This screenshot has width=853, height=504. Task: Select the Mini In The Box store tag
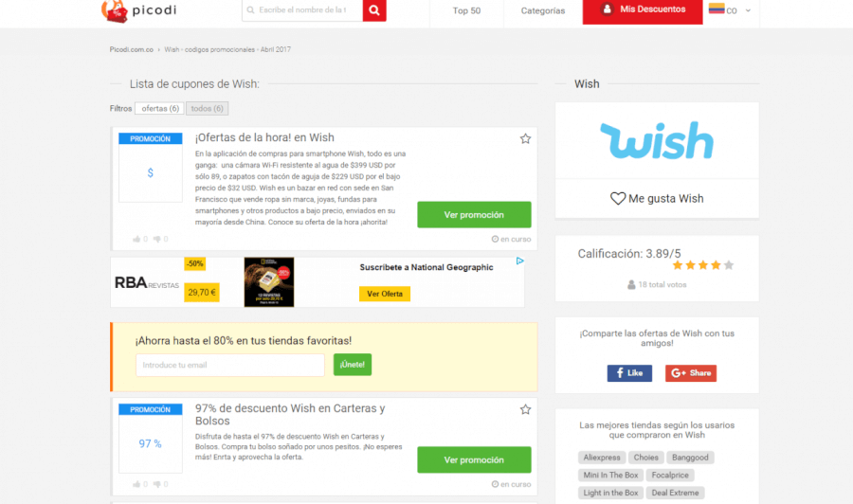click(610, 476)
